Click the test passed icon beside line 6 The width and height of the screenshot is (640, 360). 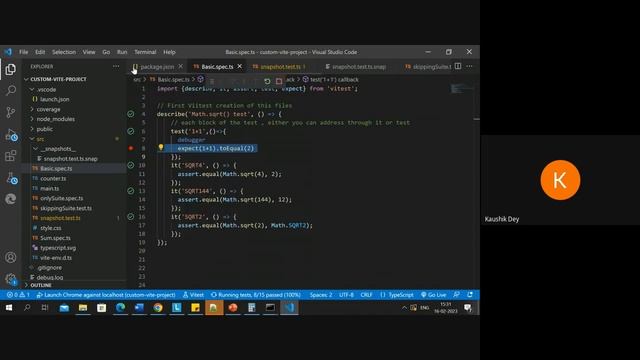click(131, 131)
